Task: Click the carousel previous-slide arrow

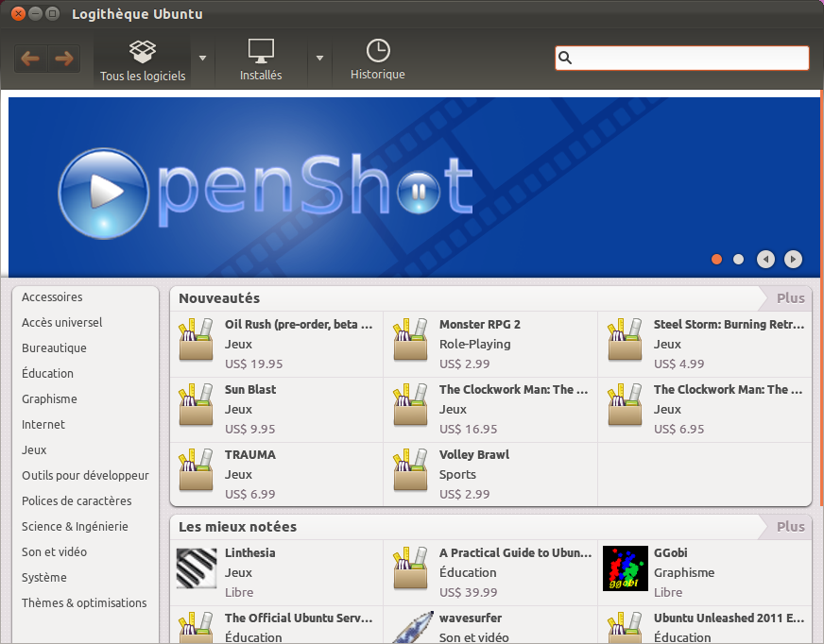Action: pyautogui.click(x=765, y=259)
